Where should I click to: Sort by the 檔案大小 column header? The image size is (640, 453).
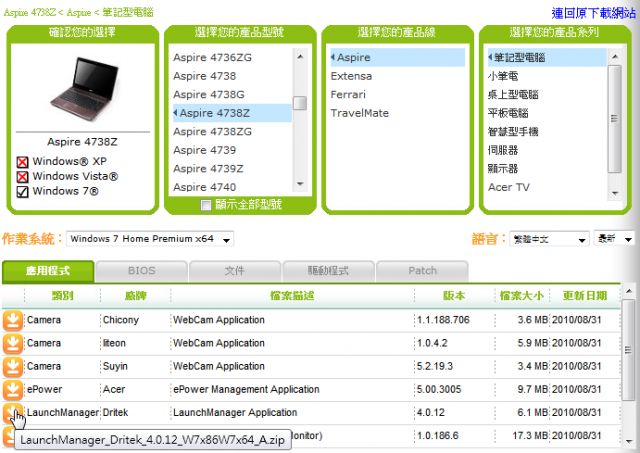[x=522, y=295]
